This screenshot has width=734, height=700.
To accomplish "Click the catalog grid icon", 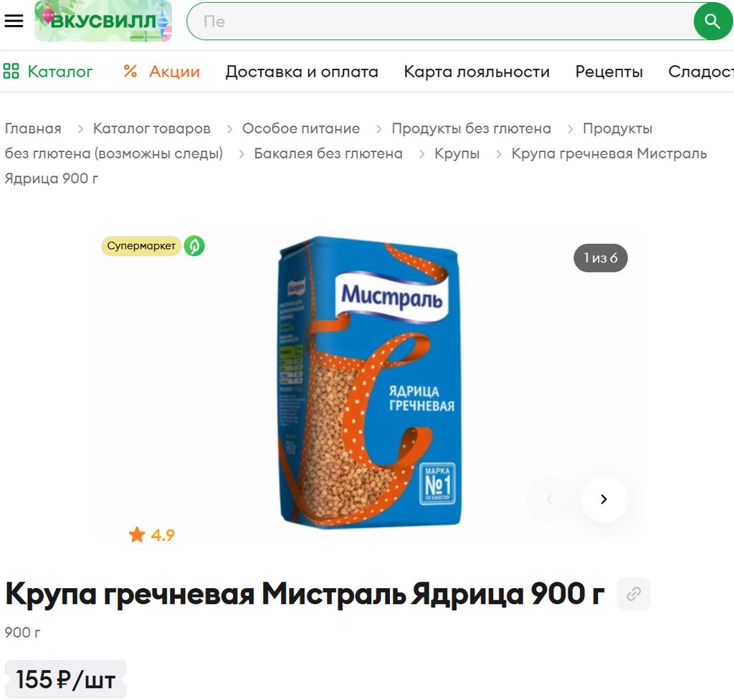I will (11, 71).
